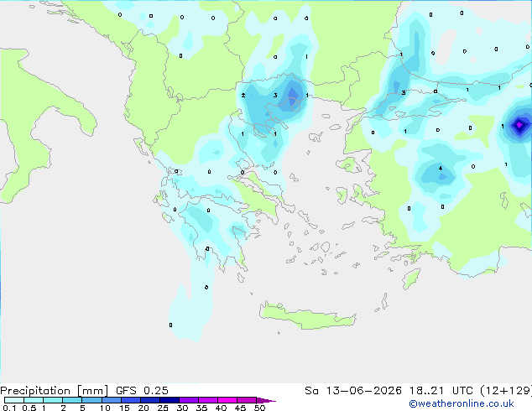Screen dimensions: 532x411
Task: Click the legend label '0.1'
Action: (x=9, y=408)
